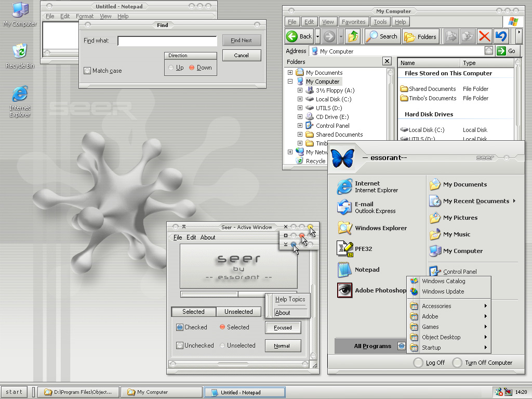
Task: Click the progress bar in Seer window
Action: coord(238,294)
